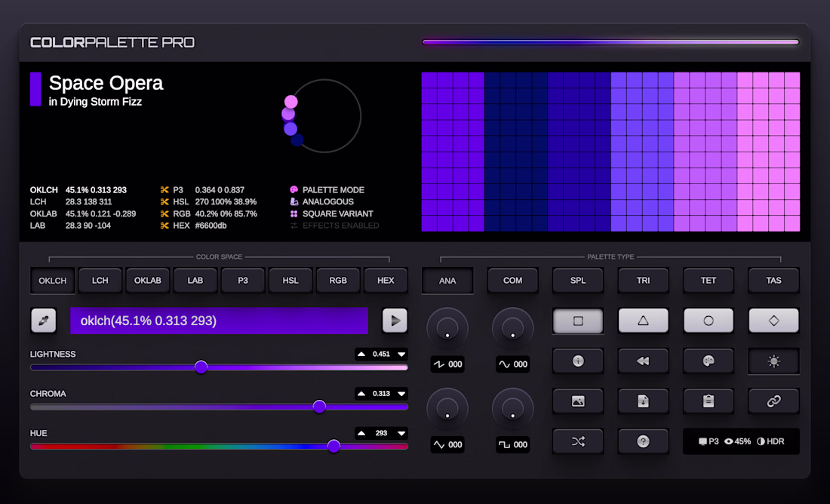Click the oklch color value input field

219,321
